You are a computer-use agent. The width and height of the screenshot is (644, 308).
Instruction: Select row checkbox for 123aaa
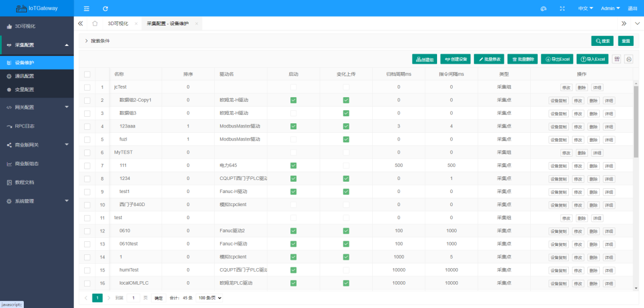(x=87, y=126)
